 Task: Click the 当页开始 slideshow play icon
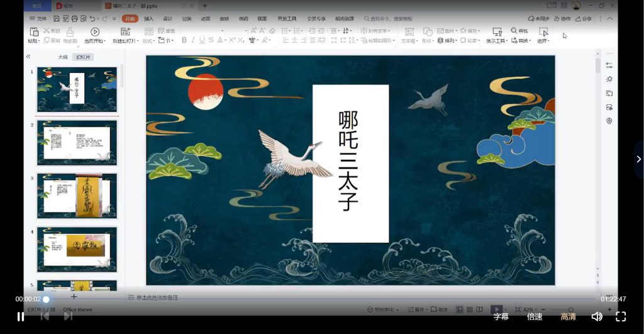pos(95,32)
